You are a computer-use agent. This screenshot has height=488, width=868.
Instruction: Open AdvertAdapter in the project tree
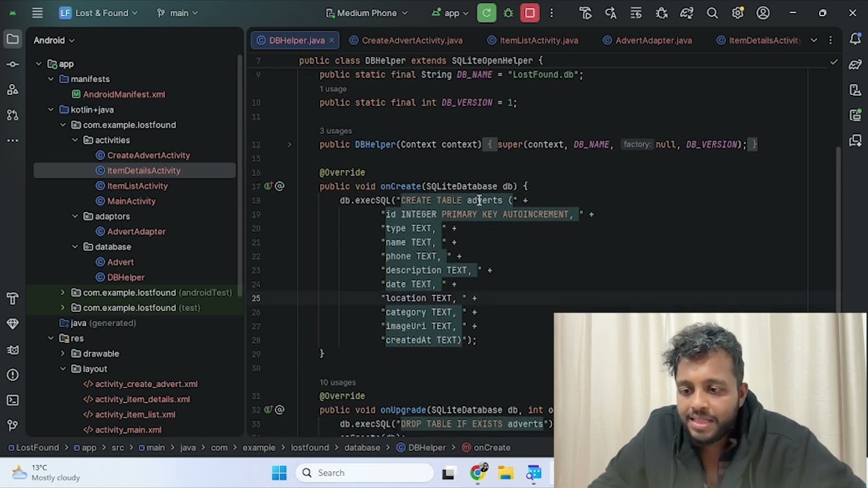tap(136, 232)
